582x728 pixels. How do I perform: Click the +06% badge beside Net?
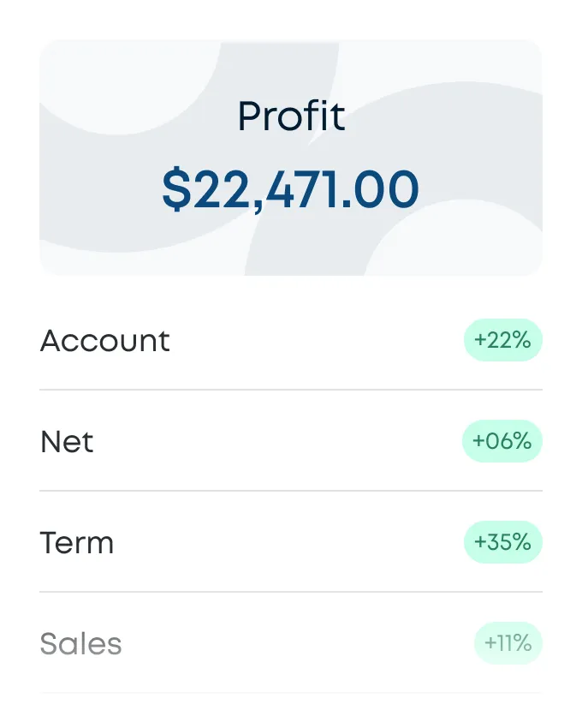[502, 441]
